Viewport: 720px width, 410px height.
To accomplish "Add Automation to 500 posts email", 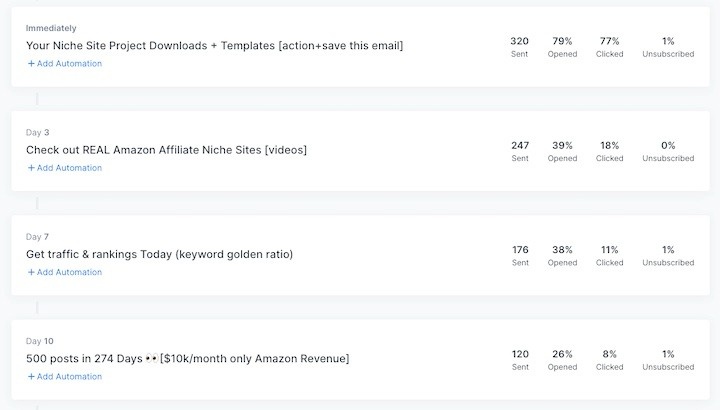I will click(65, 376).
